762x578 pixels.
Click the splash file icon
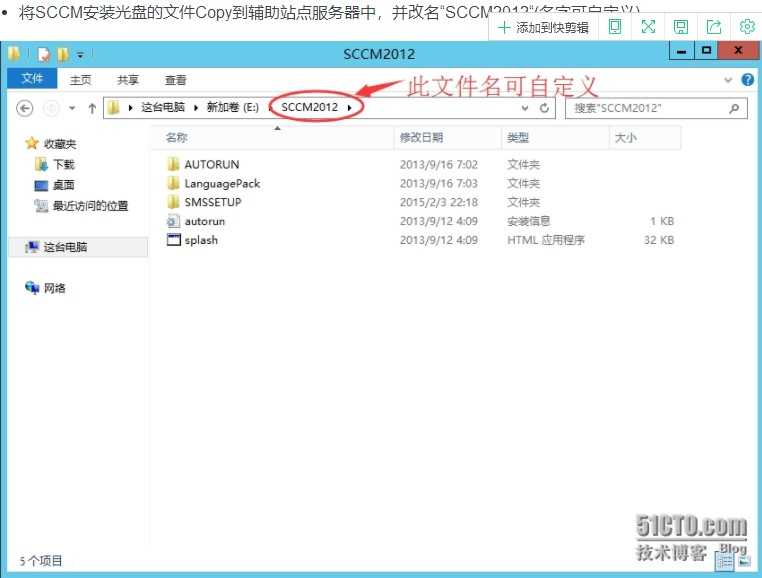pyautogui.click(x=173, y=240)
